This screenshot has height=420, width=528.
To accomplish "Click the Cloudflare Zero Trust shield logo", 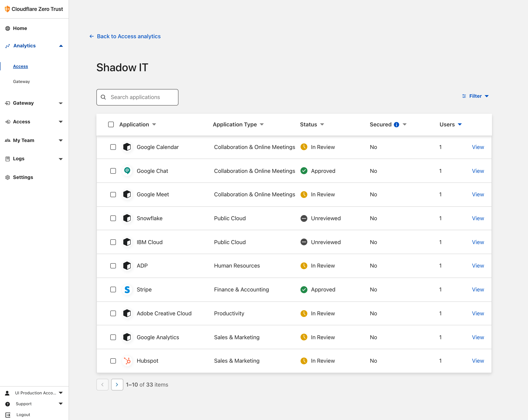I will [x=7, y=9].
